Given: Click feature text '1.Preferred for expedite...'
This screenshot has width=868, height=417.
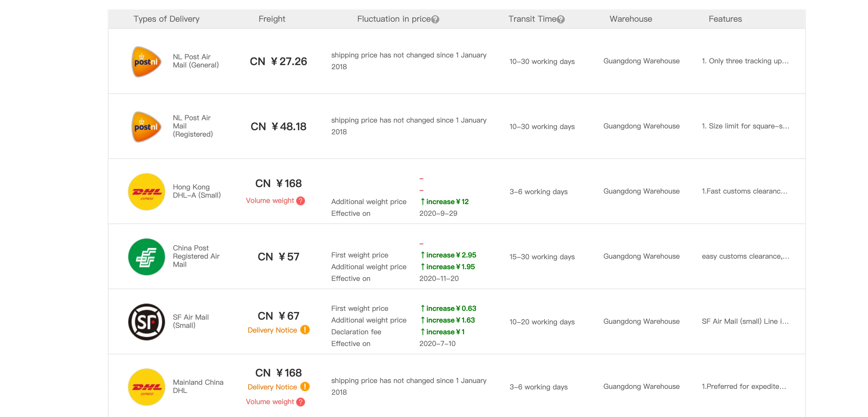Looking at the screenshot, I should (744, 386).
